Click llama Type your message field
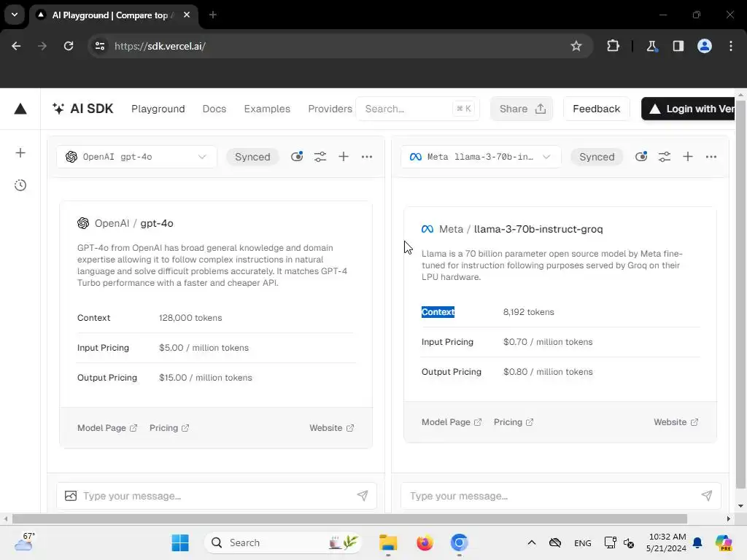This screenshot has width=747, height=560. (561, 496)
